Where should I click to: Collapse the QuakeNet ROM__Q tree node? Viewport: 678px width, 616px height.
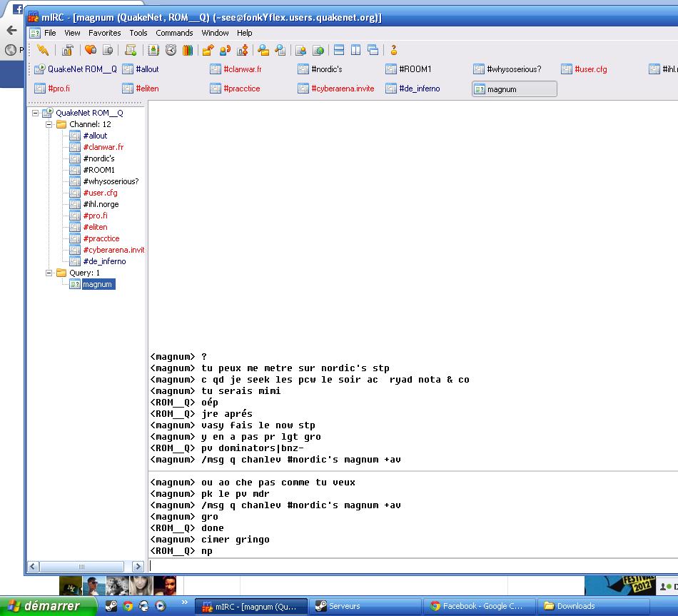click(x=36, y=113)
